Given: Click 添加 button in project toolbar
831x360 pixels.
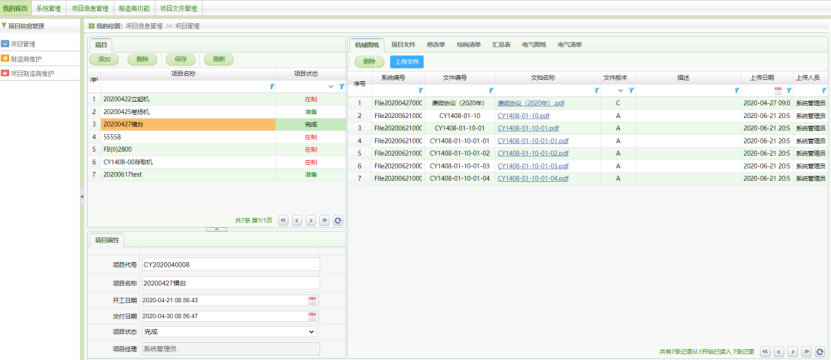Looking at the screenshot, I should (x=104, y=60).
